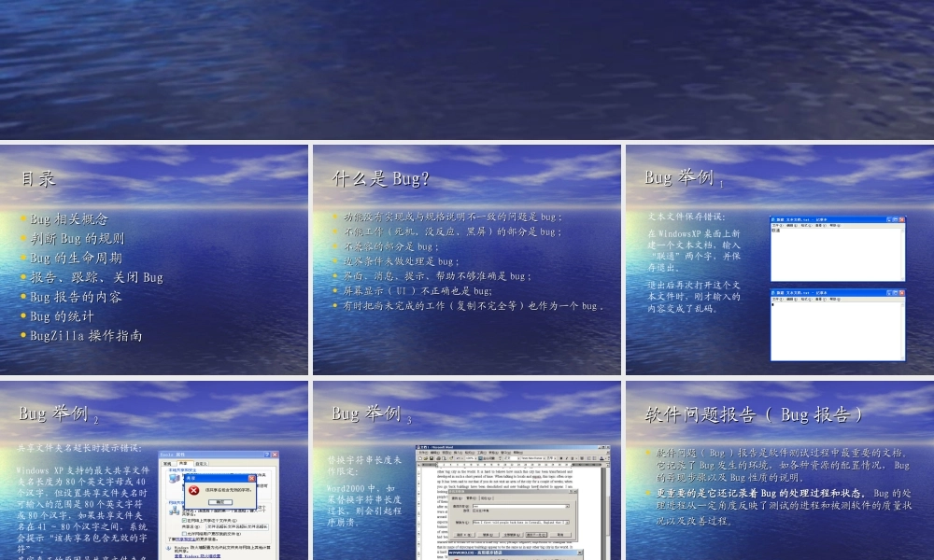The image size is (934, 560).
Task: Click the New Document icon in Word
Action: click(419, 458)
